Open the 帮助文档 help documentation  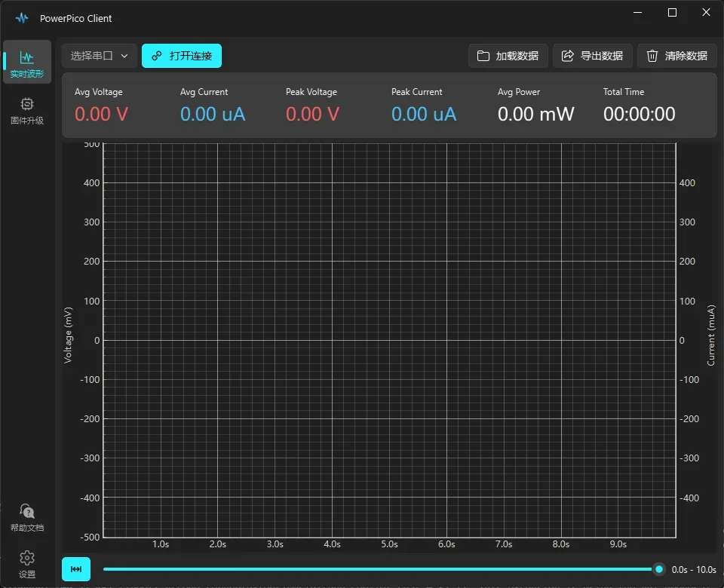click(x=27, y=518)
